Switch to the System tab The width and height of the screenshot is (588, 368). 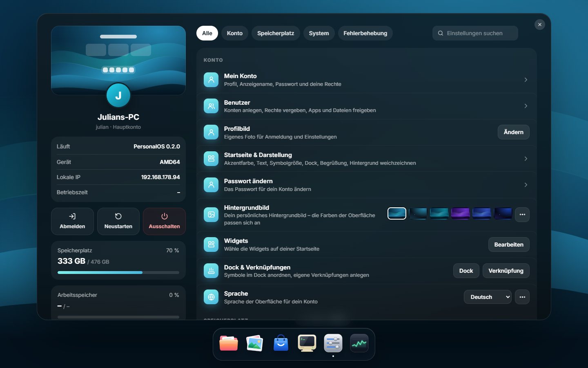click(x=319, y=33)
